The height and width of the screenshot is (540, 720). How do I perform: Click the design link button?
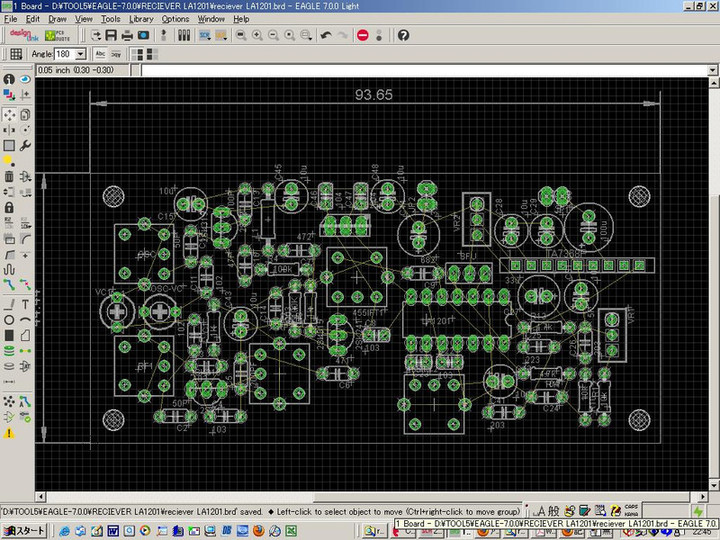pos(23,35)
